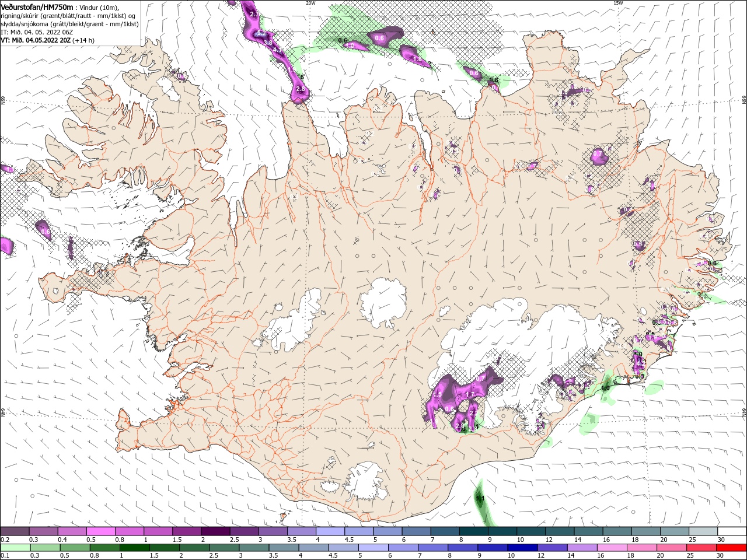Viewport: 747px width, 560px height.
Task: Select the bottom-row blue swatch between 8 and 9
Action: tap(462, 548)
